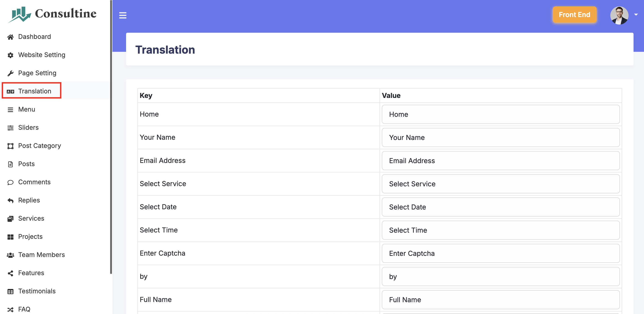
Task: Go to the Post Category menu
Action: point(40,146)
